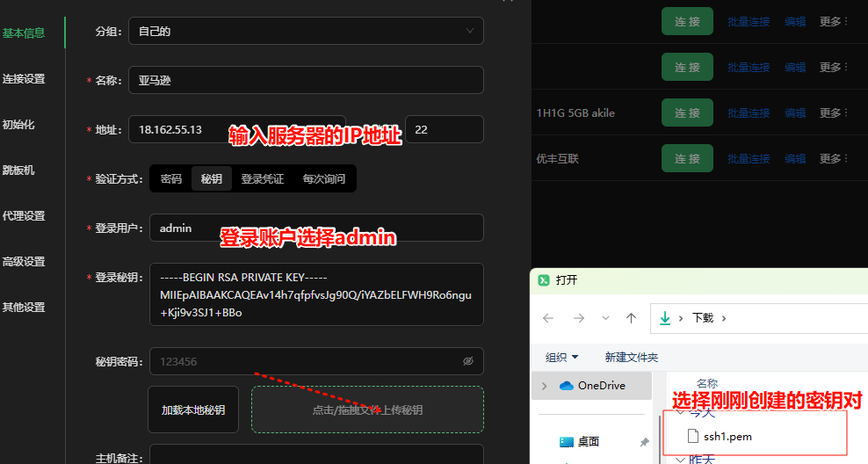Select 每次询问 authentication method
The image size is (868, 464).
(324, 179)
